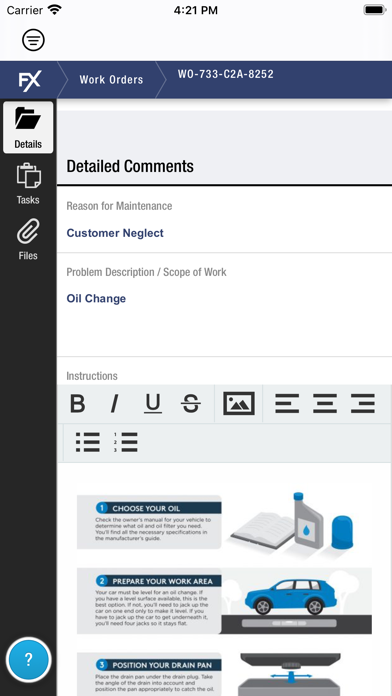Tap the WiFi status icon
392x696 pixels.
(x=55, y=10)
